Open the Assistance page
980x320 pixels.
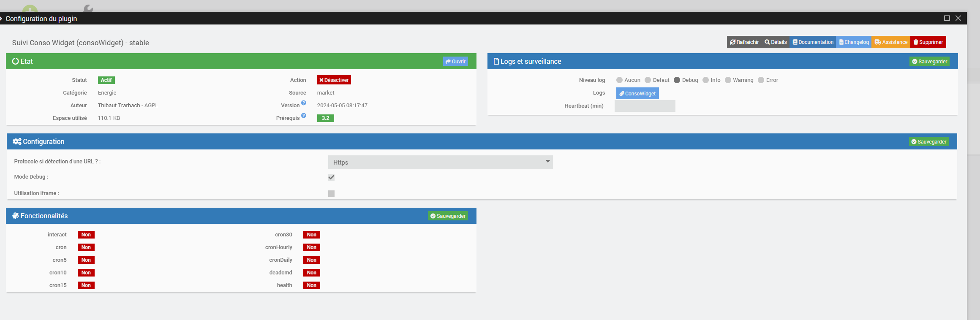point(891,42)
